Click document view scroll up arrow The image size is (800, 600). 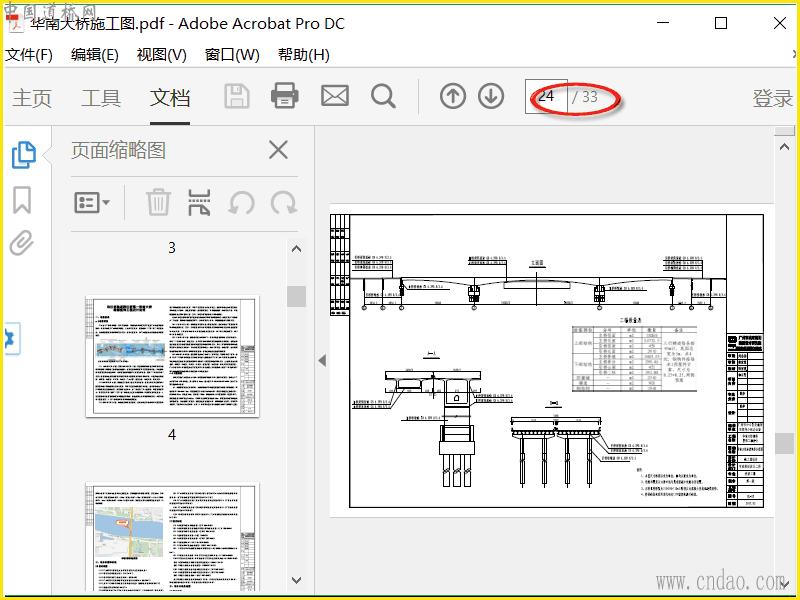[784, 147]
